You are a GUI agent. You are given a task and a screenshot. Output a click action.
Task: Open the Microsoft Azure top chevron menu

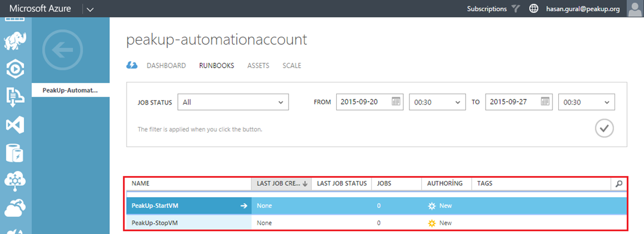coord(90,9)
